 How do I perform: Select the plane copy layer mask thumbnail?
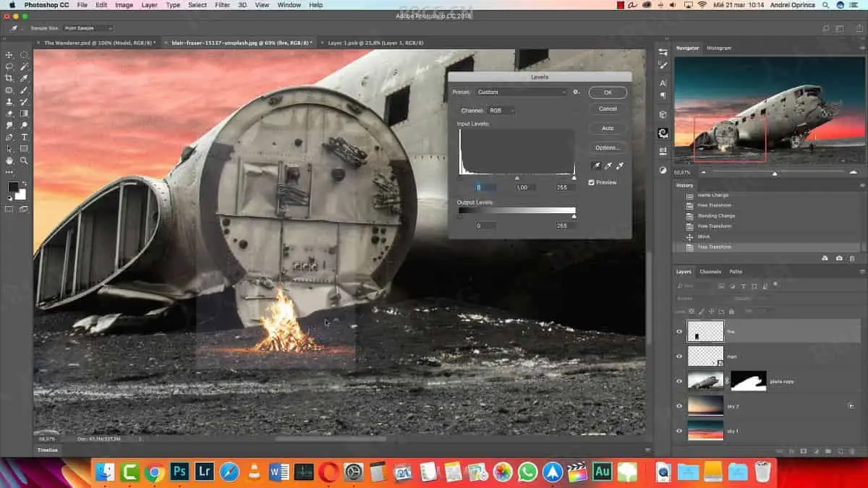tap(749, 381)
